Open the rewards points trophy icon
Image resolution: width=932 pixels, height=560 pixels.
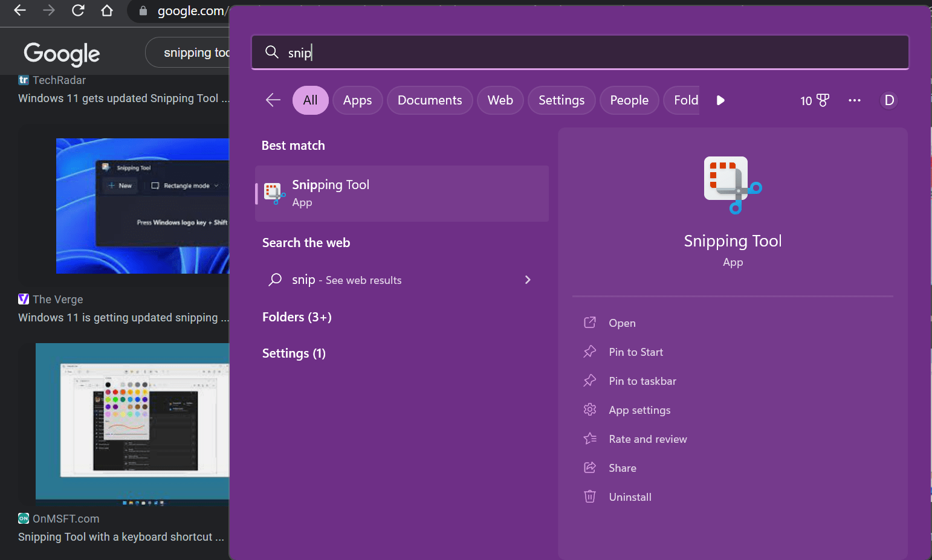(823, 100)
